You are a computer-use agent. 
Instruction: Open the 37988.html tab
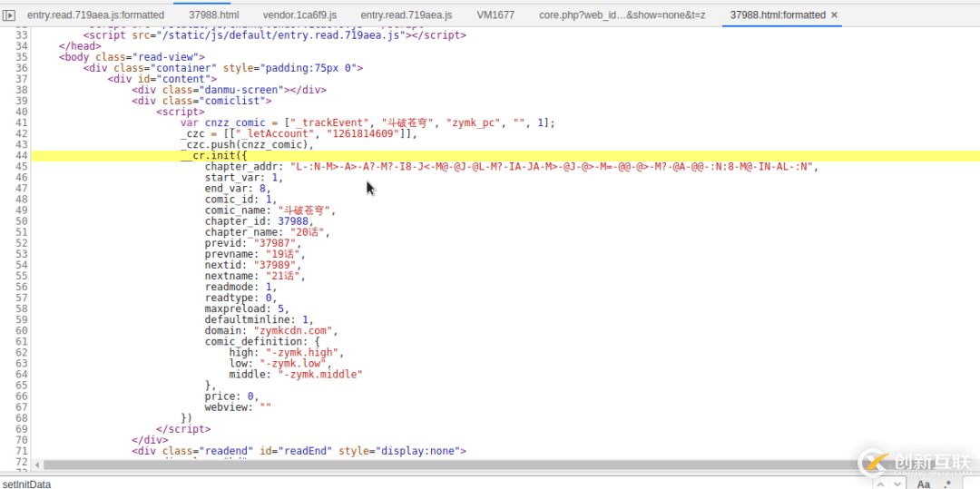coord(213,15)
